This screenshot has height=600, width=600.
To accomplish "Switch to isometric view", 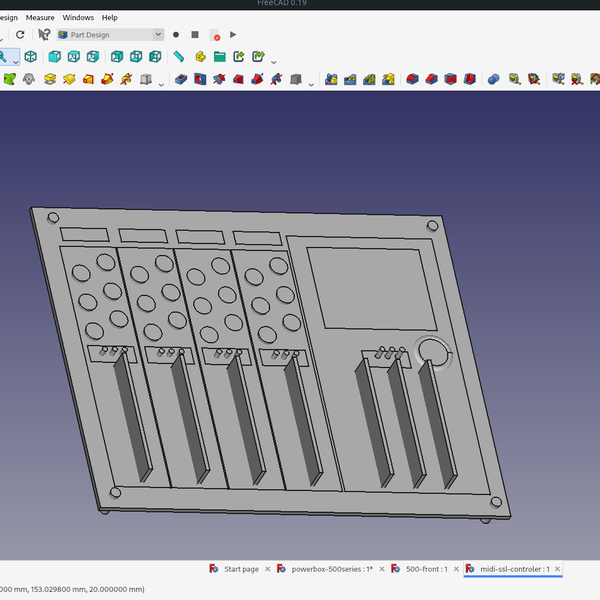I will tap(31, 57).
